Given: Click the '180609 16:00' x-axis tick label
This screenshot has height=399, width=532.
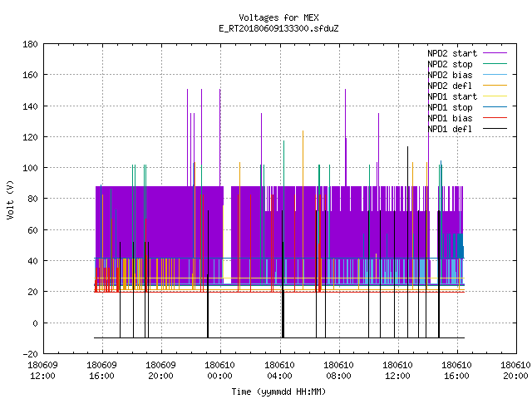Looking at the screenshot, I should click(101, 371).
